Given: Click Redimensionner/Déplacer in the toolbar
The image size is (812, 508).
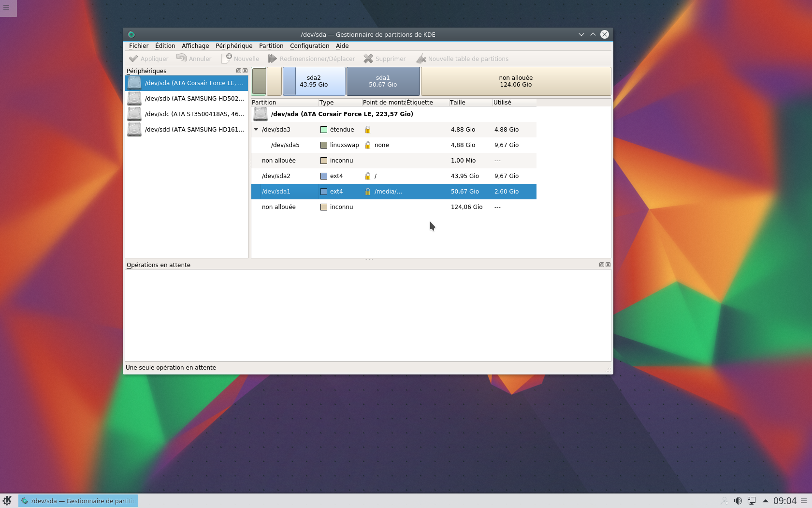Looking at the screenshot, I should pyautogui.click(x=312, y=59).
